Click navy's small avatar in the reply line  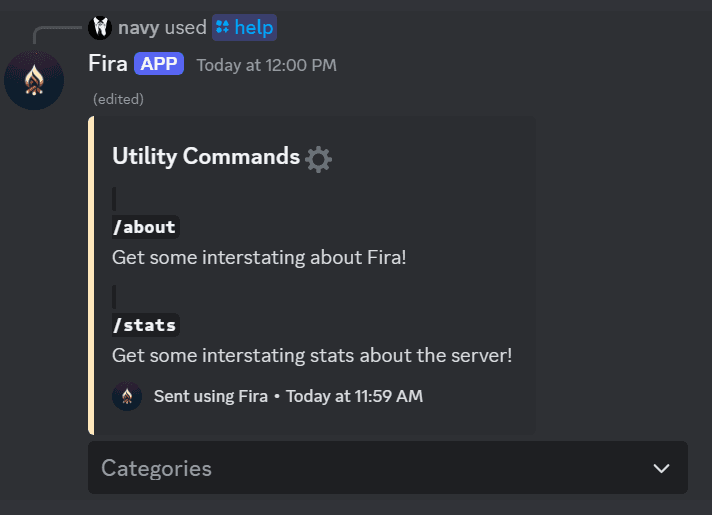click(100, 27)
